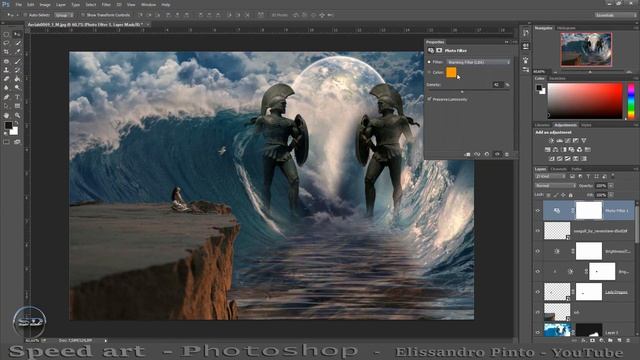Collapse the Properties panel with double arrows
This screenshot has width=640, height=360.
507,42
